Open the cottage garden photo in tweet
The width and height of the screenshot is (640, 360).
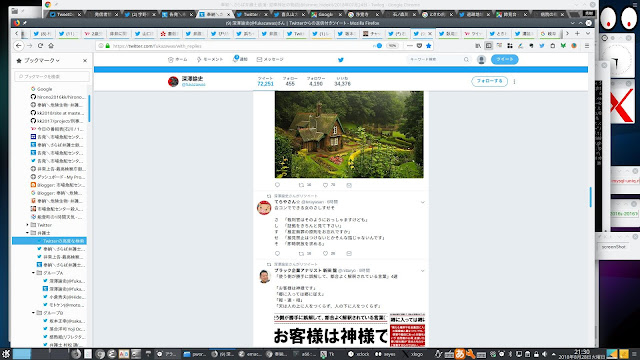pos(349,134)
